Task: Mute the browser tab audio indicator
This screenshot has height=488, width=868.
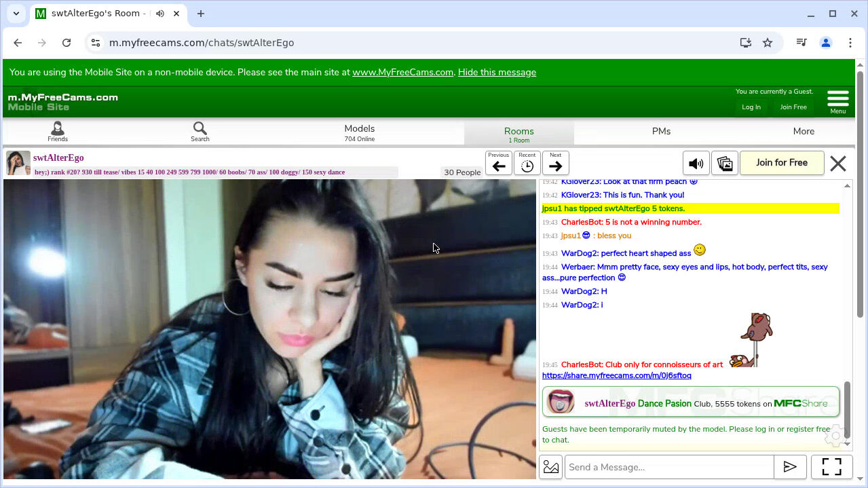Action: (x=160, y=14)
